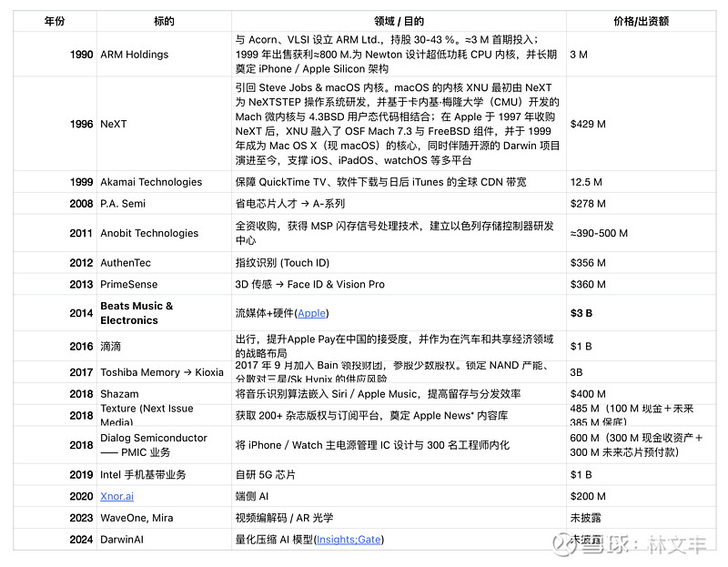This screenshot has height=567, width=728.
Task: Select the year 1990 cell
Action: [55, 55]
